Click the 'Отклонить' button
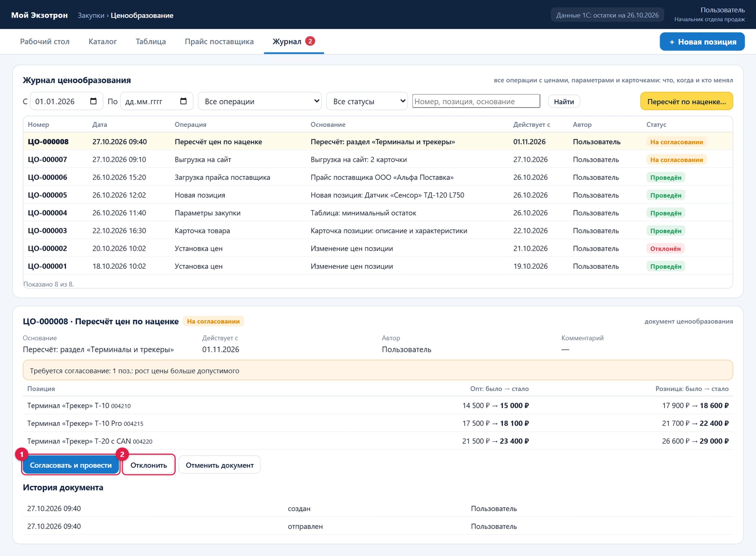 pyautogui.click(x=149, y=465)
